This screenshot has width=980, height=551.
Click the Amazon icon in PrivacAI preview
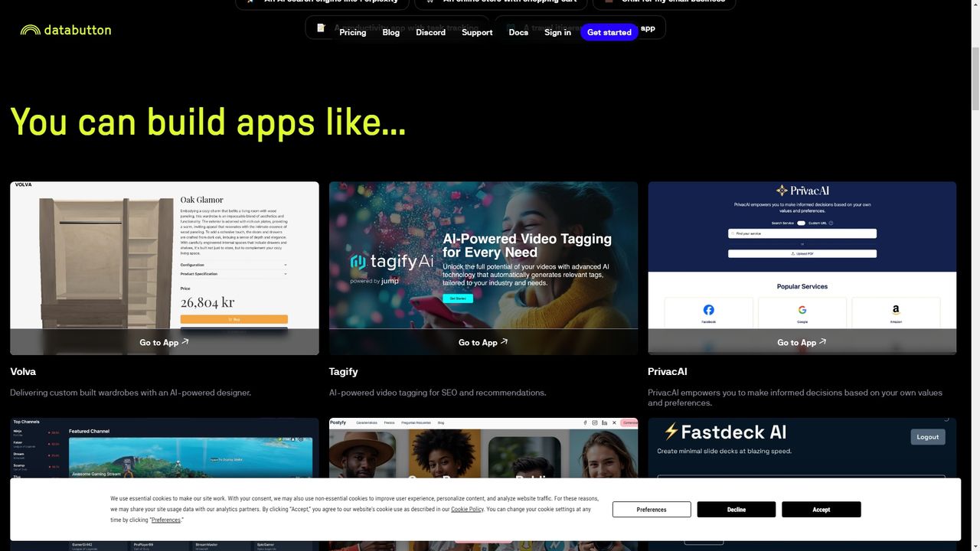pos(896,310)
